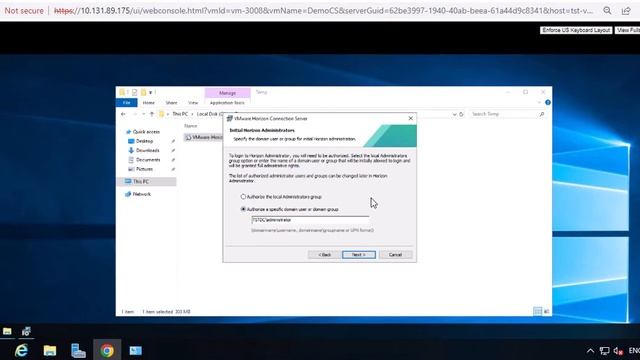This screenshot has width=640, height=360.
Task: Click the browser share page icon
Action: (x=626, y=11)
